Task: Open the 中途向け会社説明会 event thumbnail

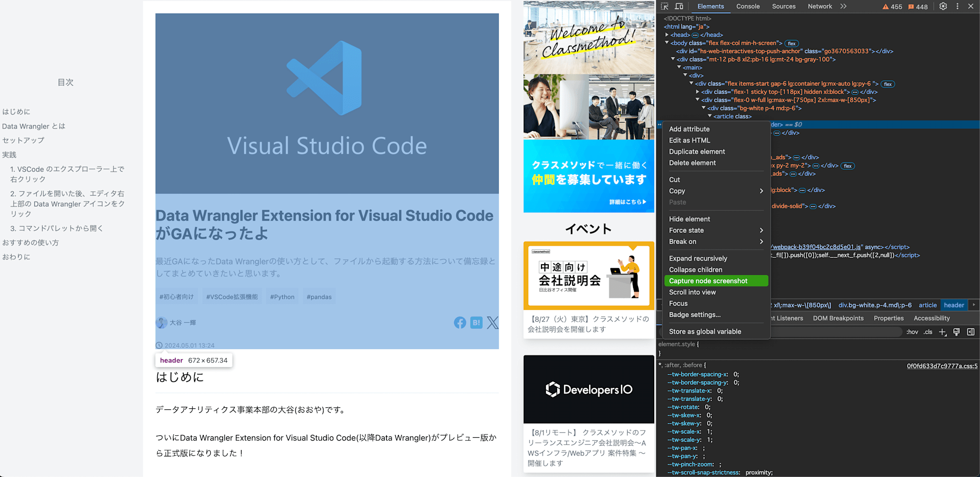Action: pyautogui.click(x=588, y=276)
